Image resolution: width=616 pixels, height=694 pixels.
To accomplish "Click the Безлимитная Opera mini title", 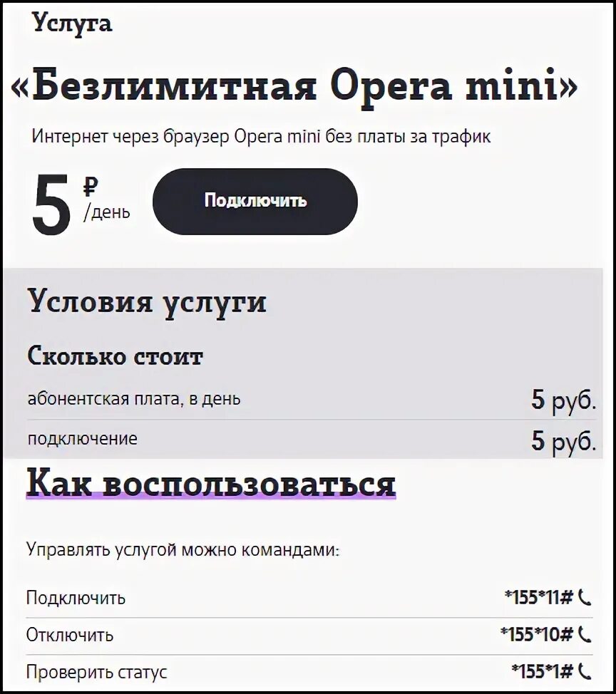I will coord(294,86).
